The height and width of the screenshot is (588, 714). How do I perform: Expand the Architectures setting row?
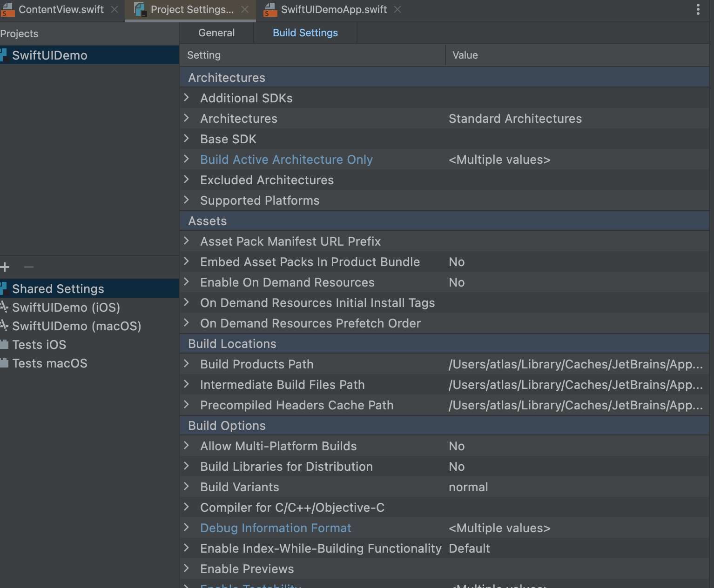pos(187,118)
